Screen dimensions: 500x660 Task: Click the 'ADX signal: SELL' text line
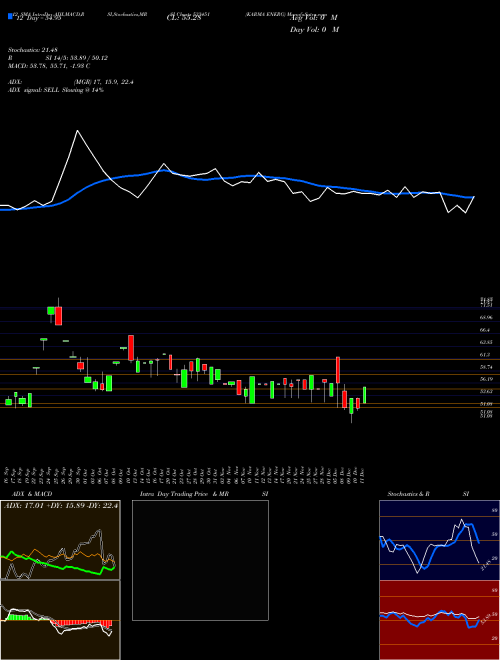[56, 90]
